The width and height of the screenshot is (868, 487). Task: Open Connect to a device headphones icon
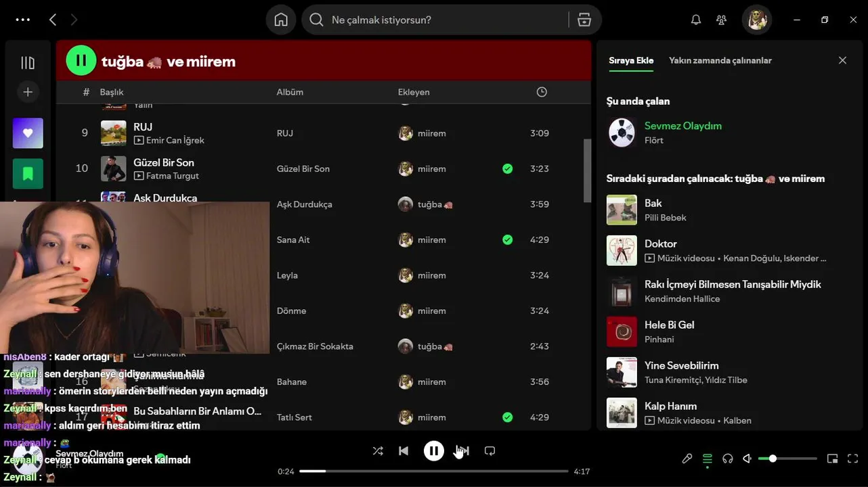point(728,459)
